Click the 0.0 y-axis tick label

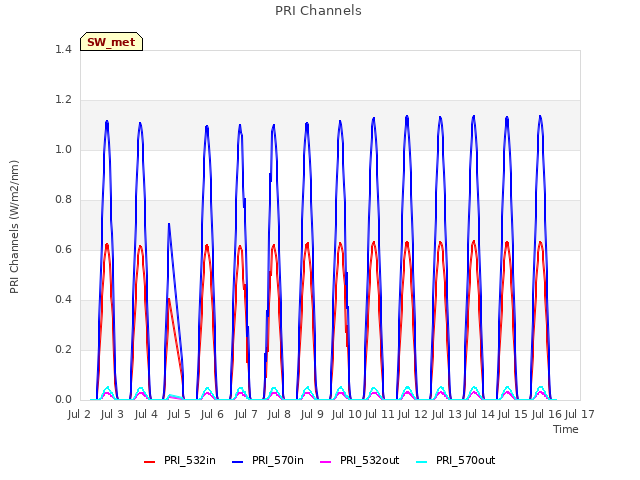pyautogui.click(x=63, y=400)
